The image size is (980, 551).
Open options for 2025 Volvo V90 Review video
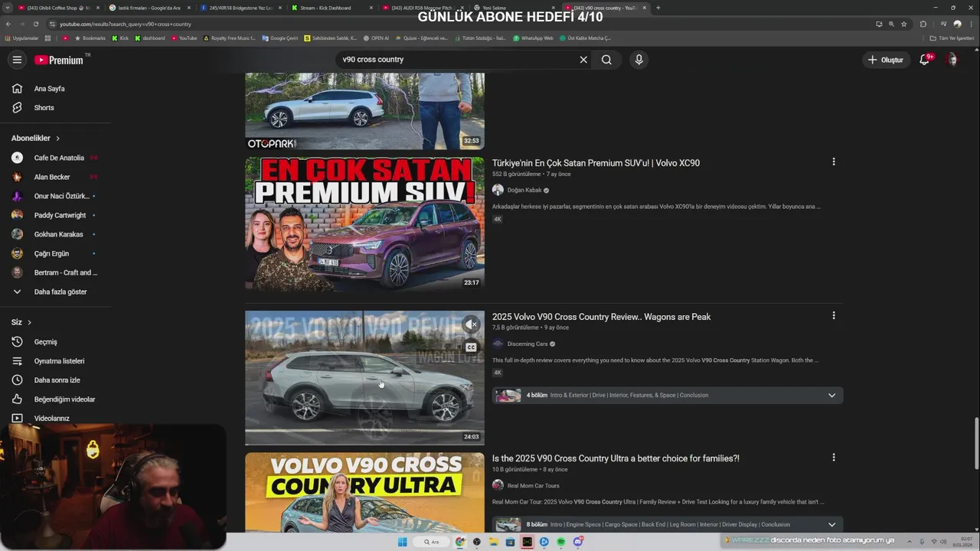[834, 315]
